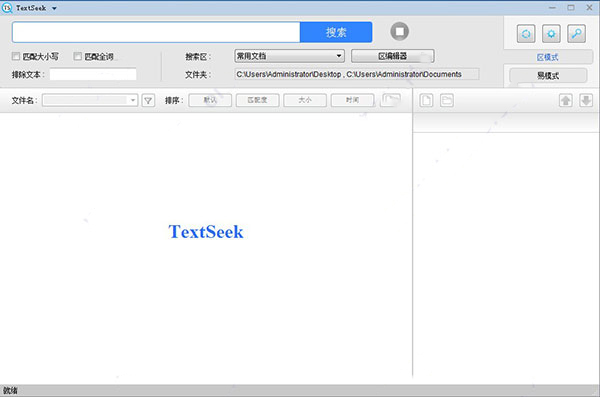This screenshot has width=600, height=397.
Task: Close the TextSeek window
Action: tap(590, 7)
